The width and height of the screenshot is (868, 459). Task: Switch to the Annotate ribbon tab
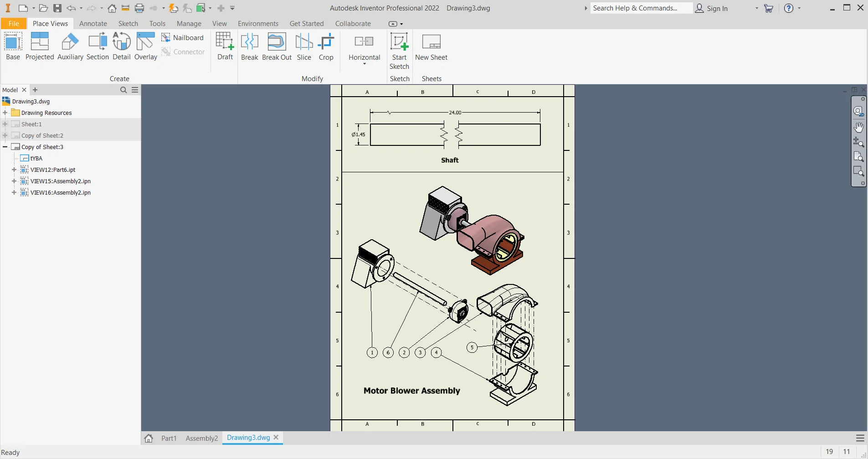click(x=93, y=24)
